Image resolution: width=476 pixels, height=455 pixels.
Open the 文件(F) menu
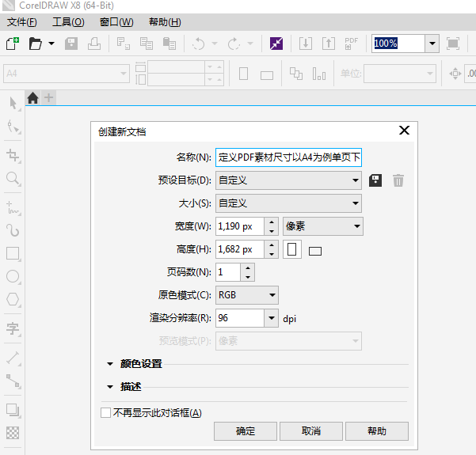coord(22,22)
